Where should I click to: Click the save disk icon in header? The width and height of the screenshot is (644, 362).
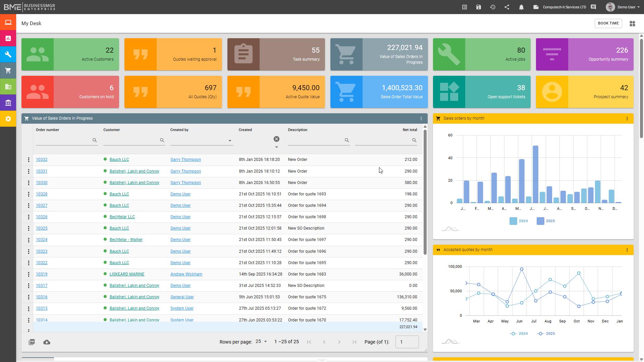(x=479, y=7)
